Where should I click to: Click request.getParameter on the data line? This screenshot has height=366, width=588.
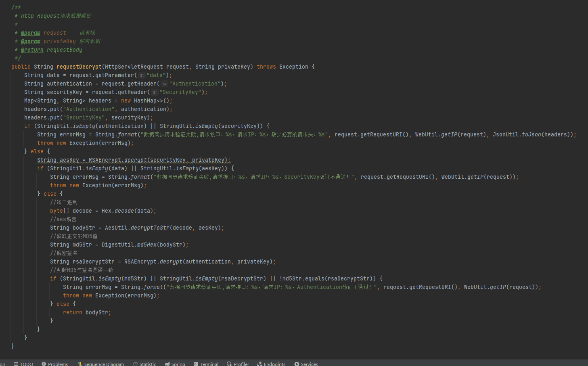(x=102, y=75)
